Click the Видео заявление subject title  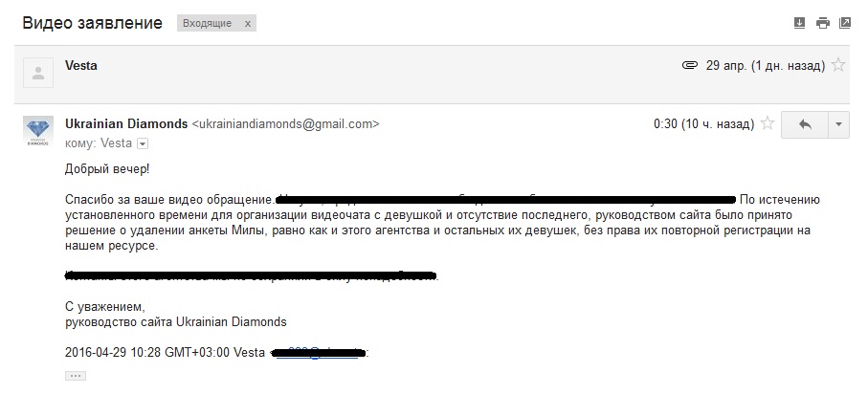92,23
